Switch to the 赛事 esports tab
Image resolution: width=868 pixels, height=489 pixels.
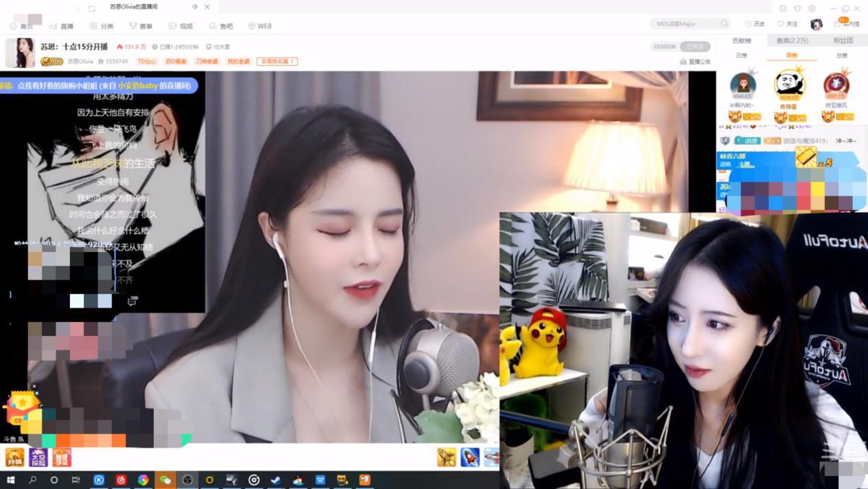tap(141, 26)
